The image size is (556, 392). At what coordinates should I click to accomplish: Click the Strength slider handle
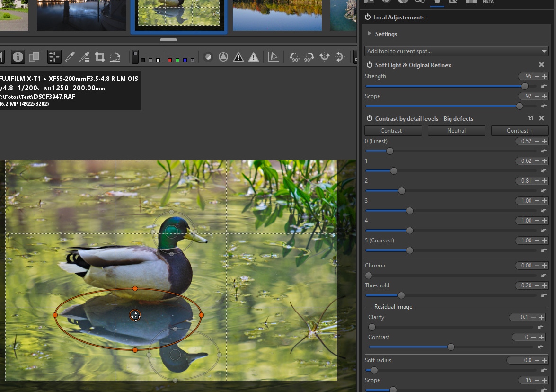coord(525,86)
